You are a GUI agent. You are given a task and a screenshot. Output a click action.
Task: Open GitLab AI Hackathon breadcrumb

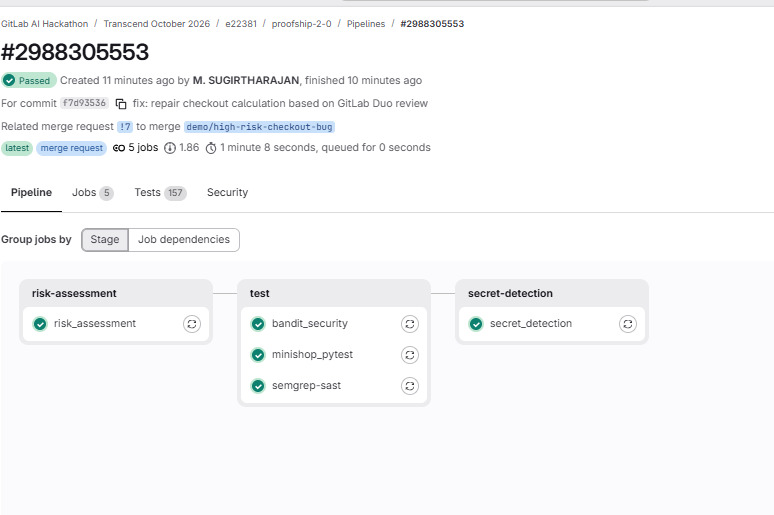tap(44, 24)
